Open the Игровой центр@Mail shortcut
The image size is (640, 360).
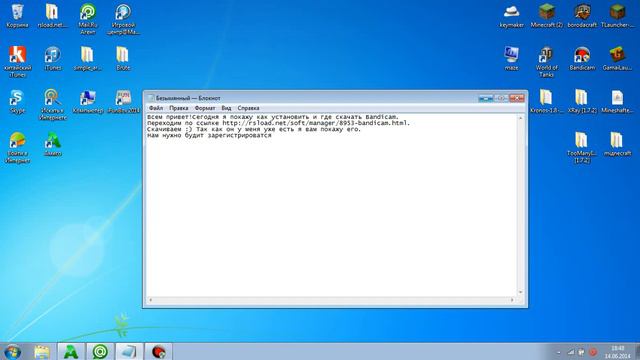pos(123,19)
